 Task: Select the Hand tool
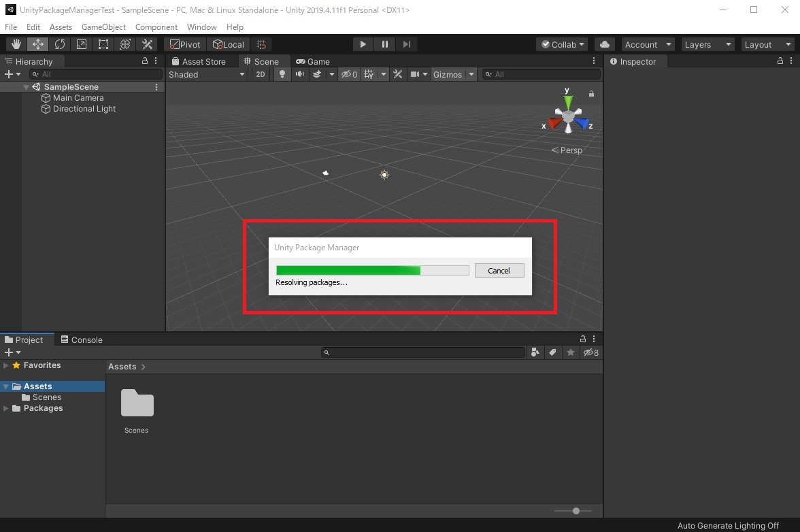click(16, 44)
